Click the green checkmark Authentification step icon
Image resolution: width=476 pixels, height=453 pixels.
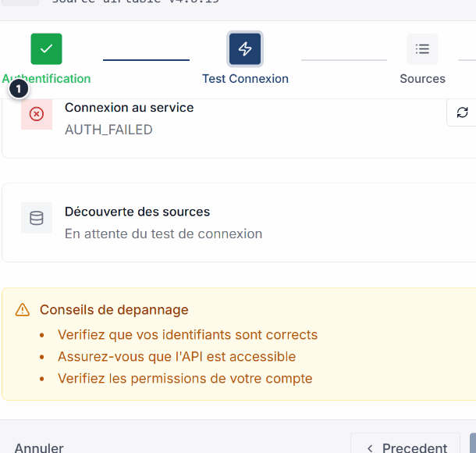46,49
